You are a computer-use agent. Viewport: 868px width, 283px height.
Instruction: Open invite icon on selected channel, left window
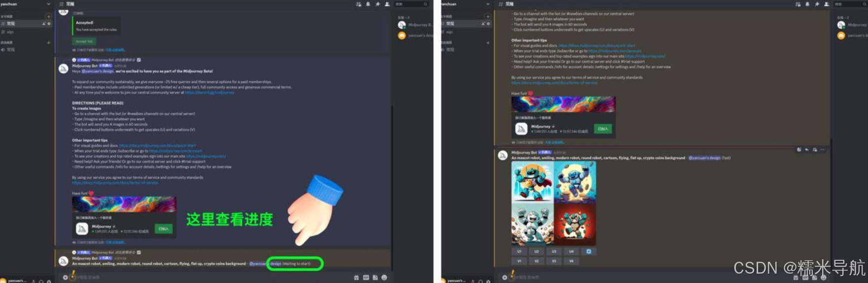point(44,24)
